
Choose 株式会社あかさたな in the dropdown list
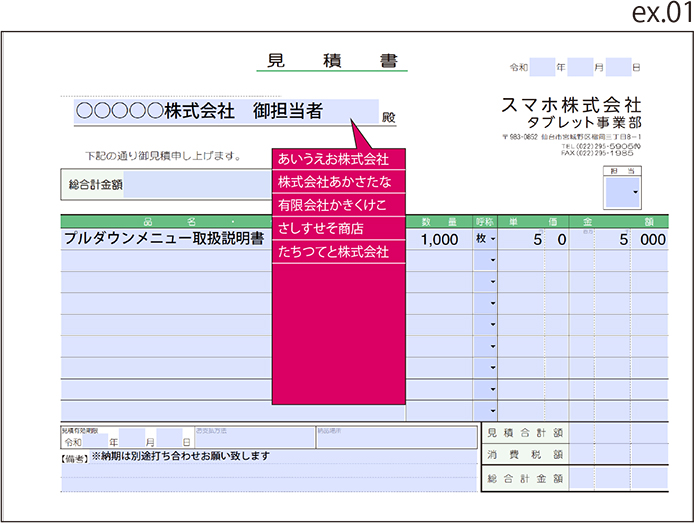pos(339,182)
